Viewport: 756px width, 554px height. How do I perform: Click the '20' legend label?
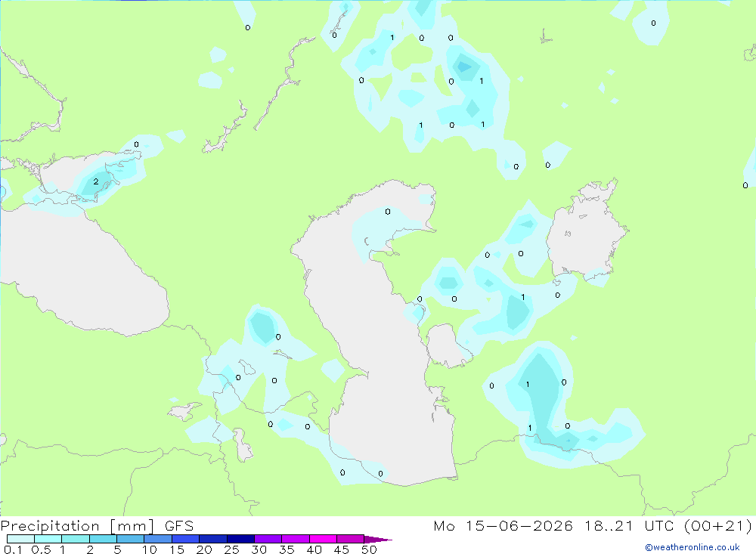tap(204, 549)
